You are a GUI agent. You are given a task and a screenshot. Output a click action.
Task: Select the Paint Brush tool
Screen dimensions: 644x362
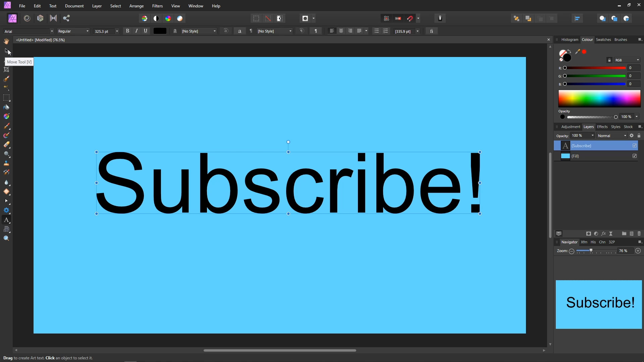[x=6, y=126]
